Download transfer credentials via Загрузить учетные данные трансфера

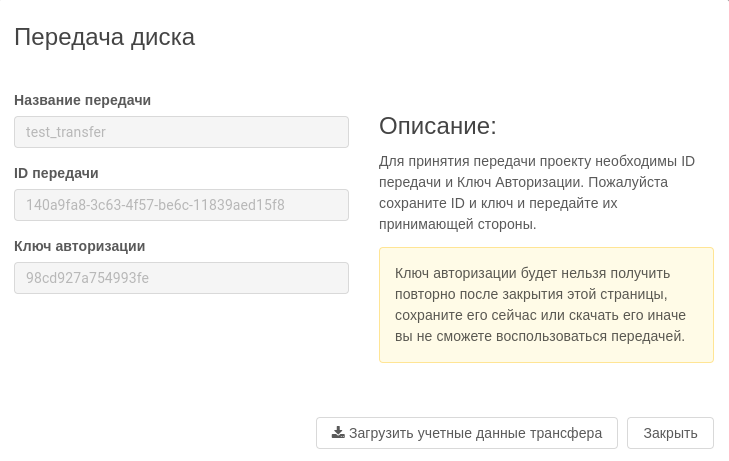coord(467,433)
